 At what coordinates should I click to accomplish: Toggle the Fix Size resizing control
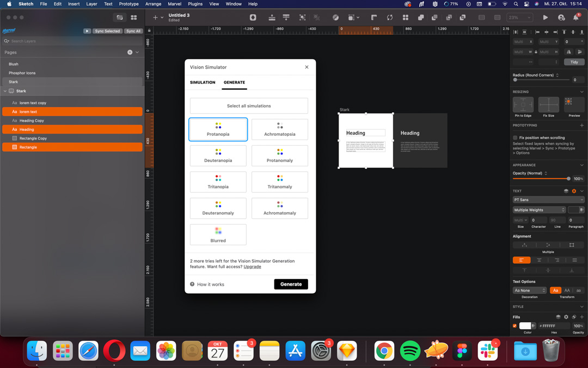549,105
